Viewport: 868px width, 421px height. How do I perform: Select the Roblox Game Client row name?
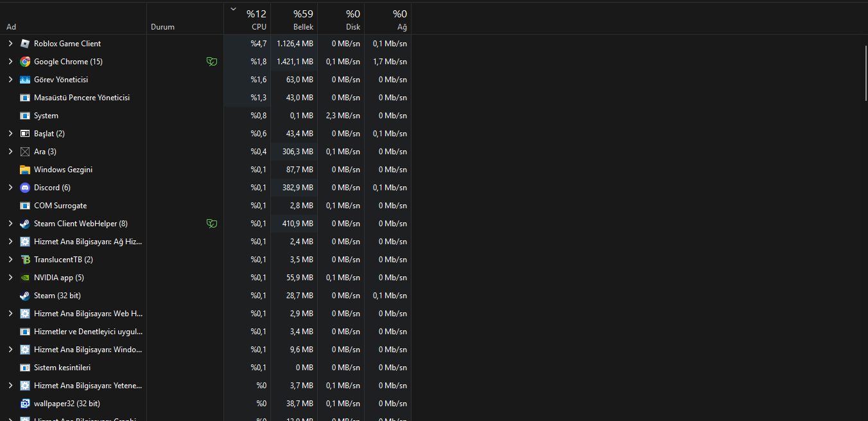click(67, 44)
